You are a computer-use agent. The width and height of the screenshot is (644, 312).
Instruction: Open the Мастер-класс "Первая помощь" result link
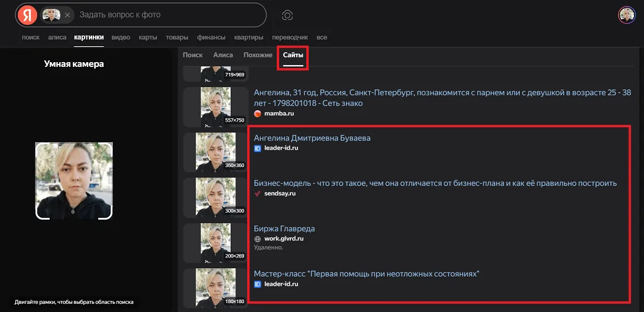click(366, 274)
